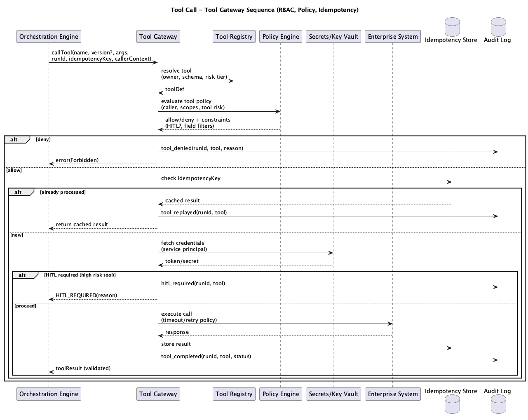Click the Policy Engine participant box
The height and width of the screenshot is (420, 528).
click(280, 36)
